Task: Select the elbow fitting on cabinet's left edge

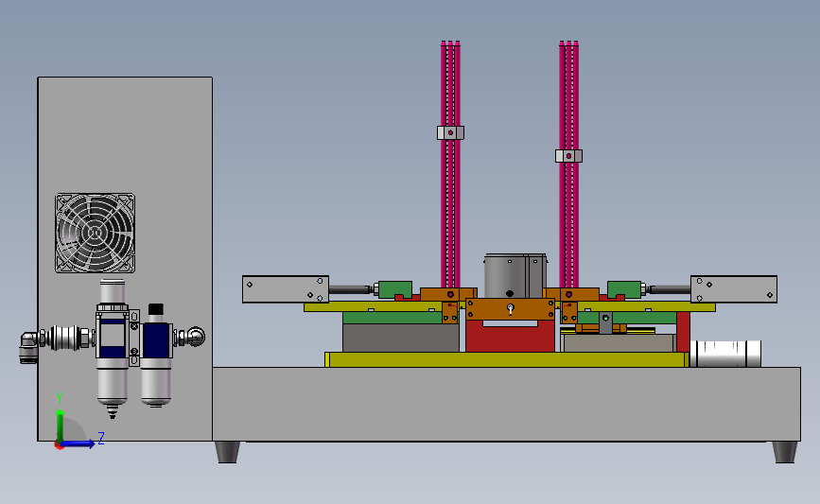Action: tap(27, 347)
